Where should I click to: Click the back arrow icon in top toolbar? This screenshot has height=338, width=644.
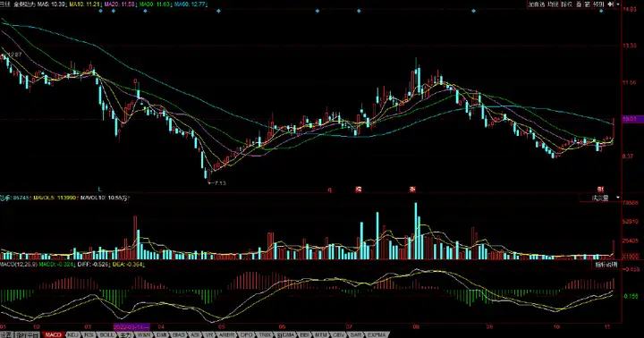click(x=611, y=4)
